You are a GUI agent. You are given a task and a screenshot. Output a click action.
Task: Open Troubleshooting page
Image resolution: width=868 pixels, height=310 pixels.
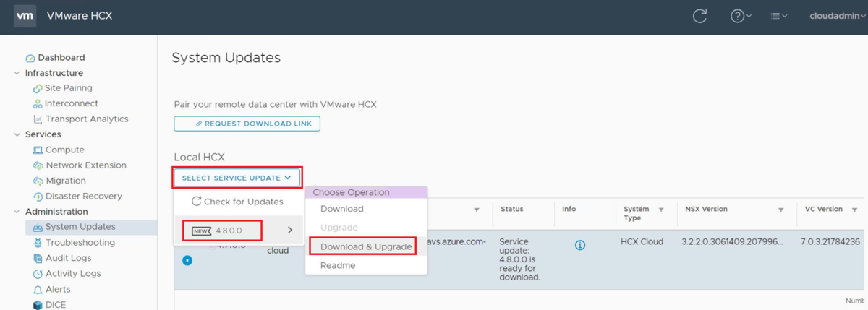tap(80, 243)
